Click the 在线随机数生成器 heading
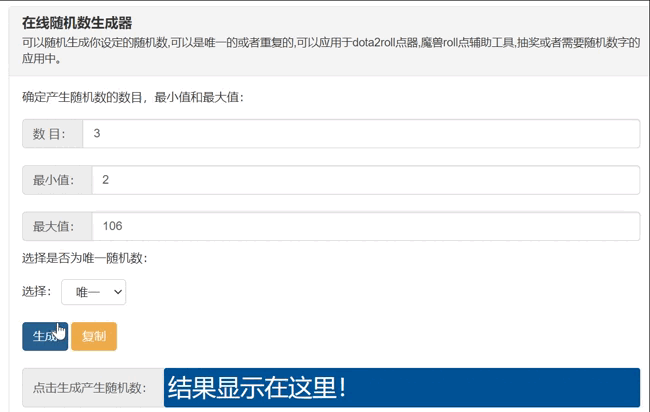This screenshot has height=412, width=650. tap(77, 23)
